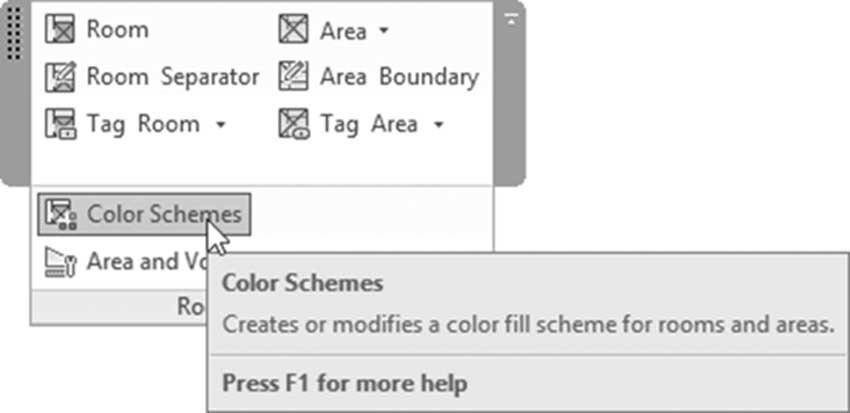
Task: Choose the Area Boundary label
Action: [x=400, y=78]
